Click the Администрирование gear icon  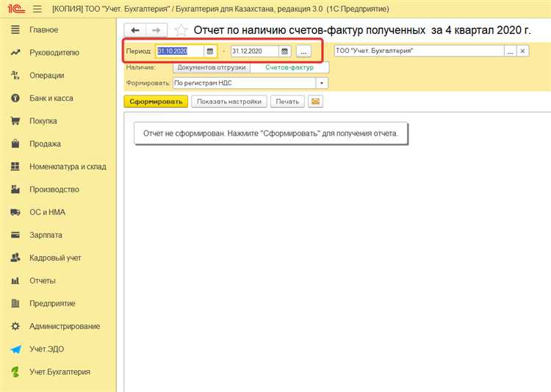(x=15, y=327)
